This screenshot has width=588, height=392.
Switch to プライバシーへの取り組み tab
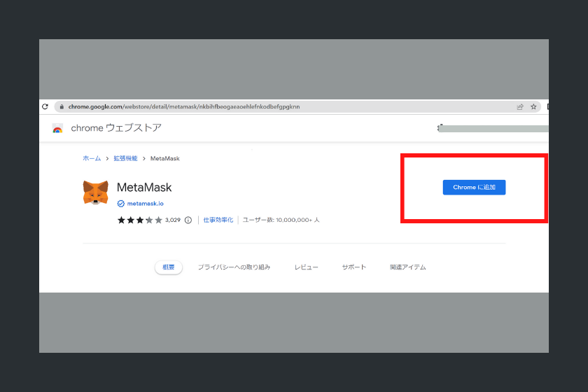(x=234, y=267)
